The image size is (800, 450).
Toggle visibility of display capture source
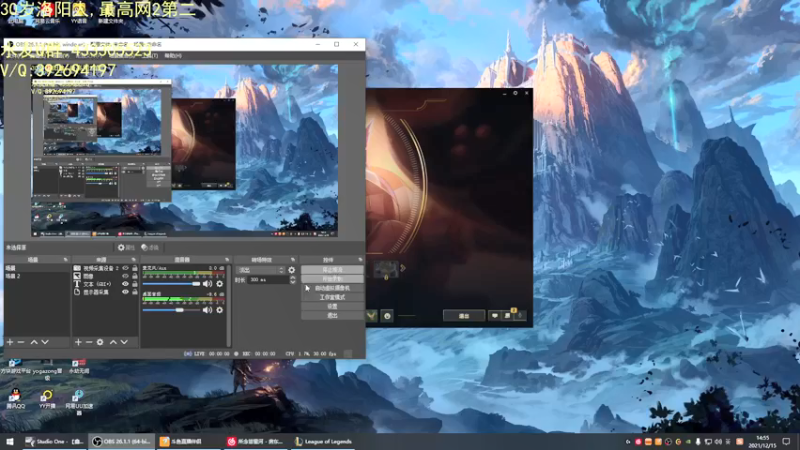pos(125,292)
